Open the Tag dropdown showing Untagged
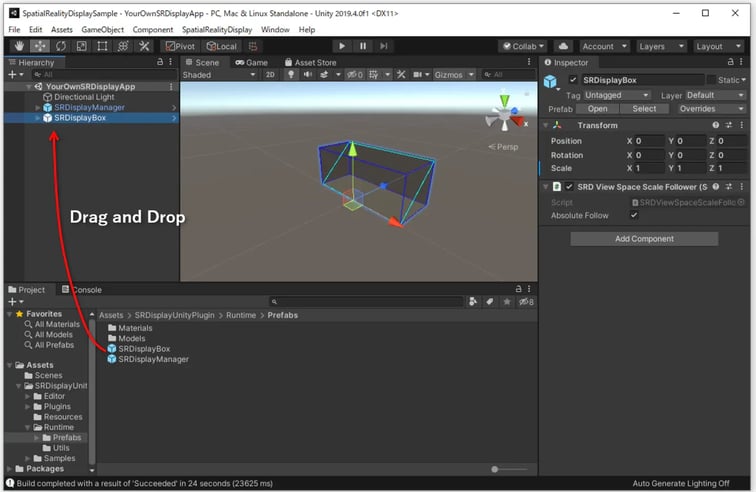Image resolution: width=756 pixels, height=492 pixels. click(617, 95)
